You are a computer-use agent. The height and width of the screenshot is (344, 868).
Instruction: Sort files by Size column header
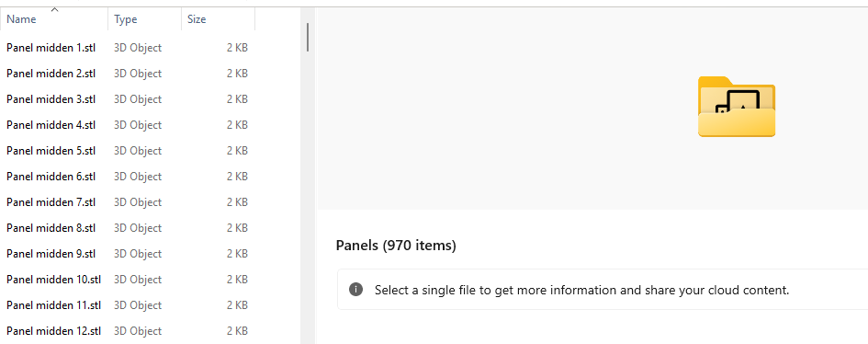click(x=218, y=19)
